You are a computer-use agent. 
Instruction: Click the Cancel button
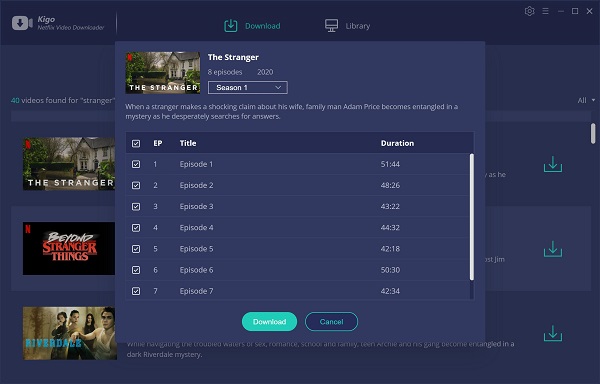click(x=331, y=322)
